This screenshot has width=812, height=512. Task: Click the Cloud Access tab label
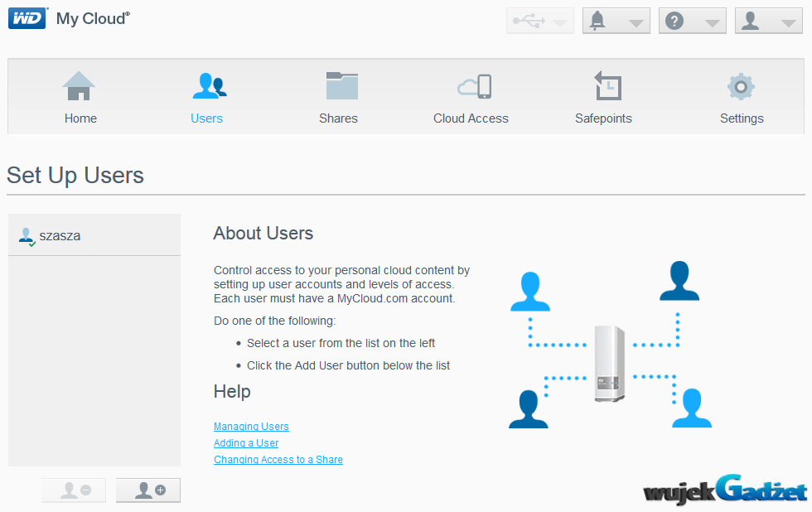click(471, 118)
